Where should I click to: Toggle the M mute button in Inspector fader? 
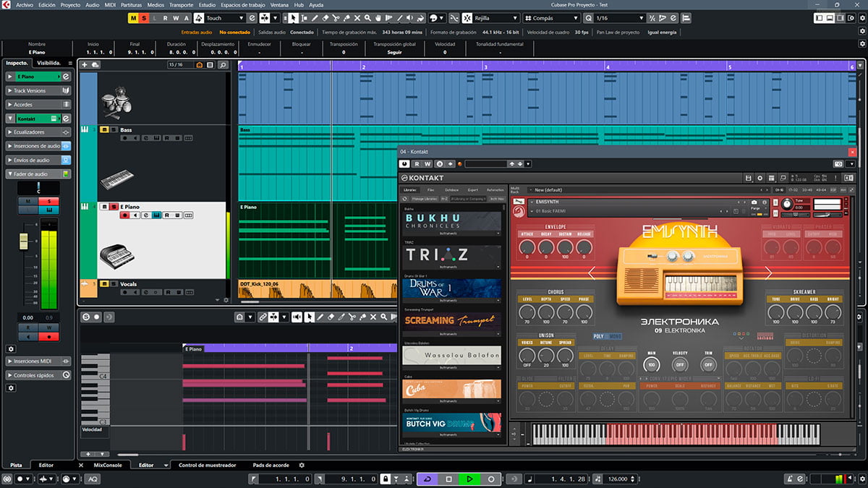pos(28,201)
